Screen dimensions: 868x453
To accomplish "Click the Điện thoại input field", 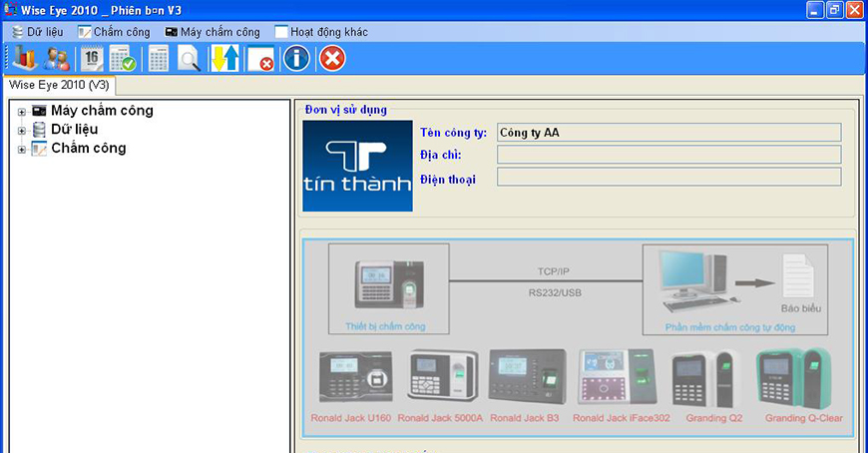I will [x=668, y=177].
